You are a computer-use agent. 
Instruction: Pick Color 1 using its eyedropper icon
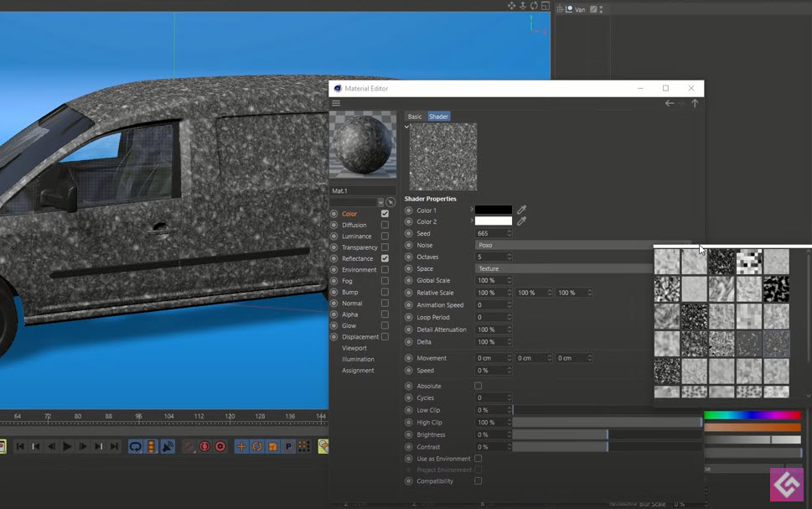point(520,210)
